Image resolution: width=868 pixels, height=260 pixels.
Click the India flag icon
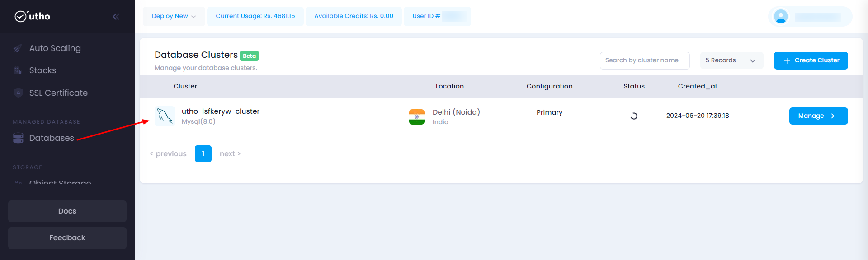[417, 116]
